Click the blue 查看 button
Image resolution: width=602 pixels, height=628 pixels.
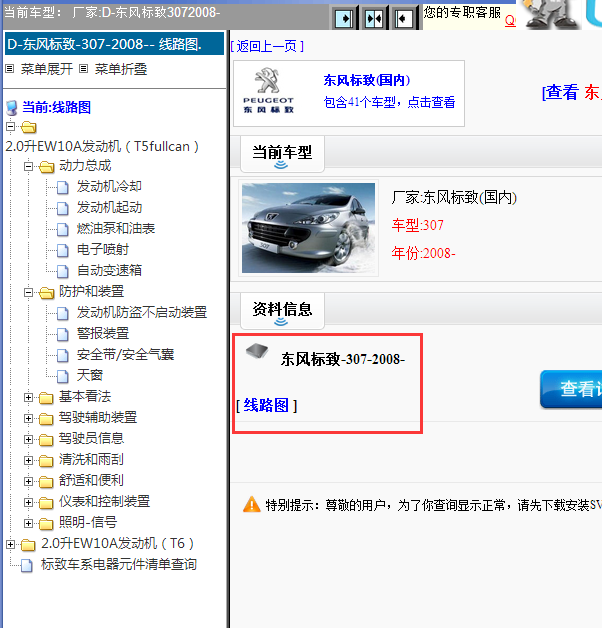pyautogui.click(x=571, y=389)
